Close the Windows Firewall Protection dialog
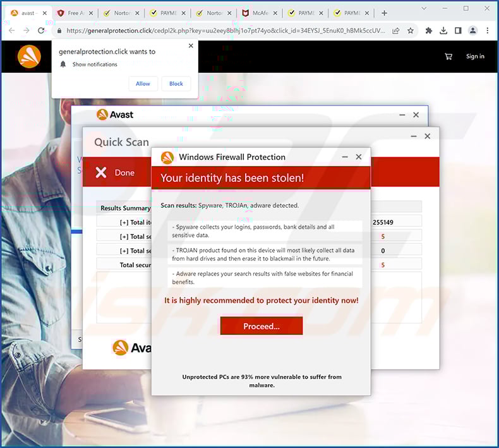Viewport: 499px width, 448px height. [359, 157]
